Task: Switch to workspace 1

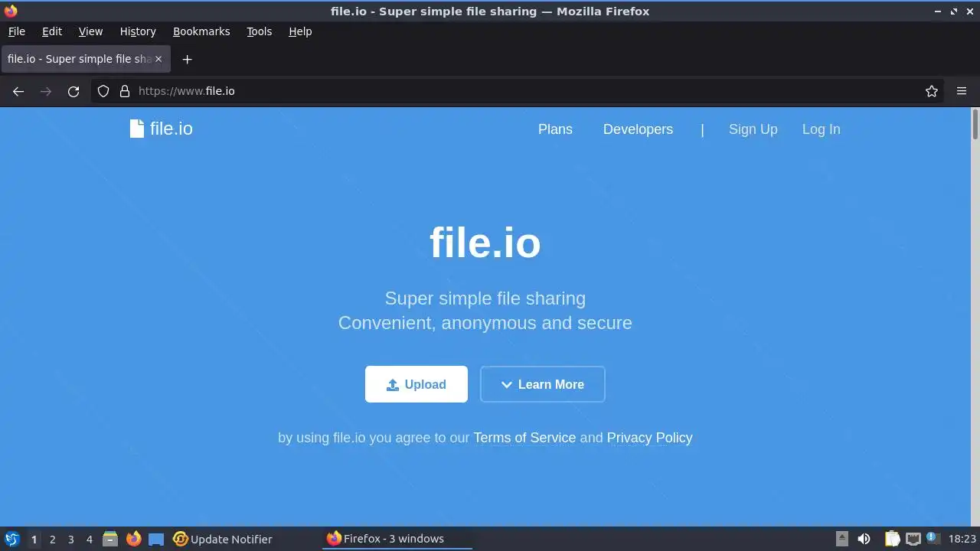Action: [34, 539]
